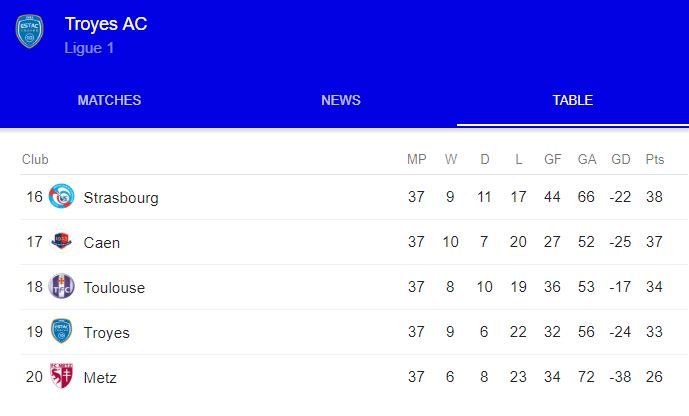Click the Pts column header
The height and width of the screenshot is (416, 689).
655,159
